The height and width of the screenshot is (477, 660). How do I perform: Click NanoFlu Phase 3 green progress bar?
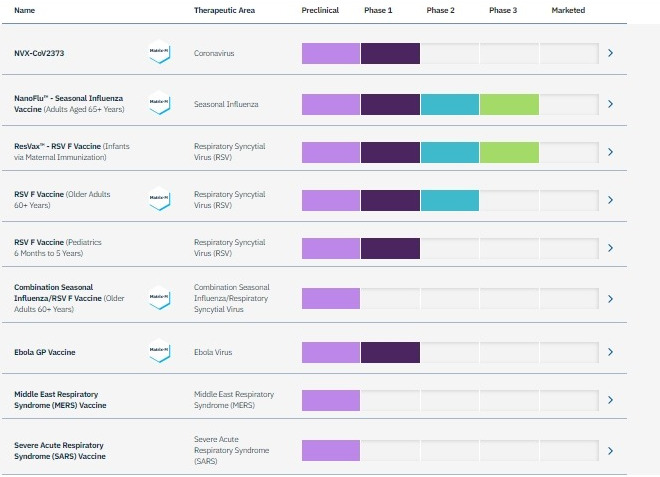pyautogui.click(x=509, y=104)
